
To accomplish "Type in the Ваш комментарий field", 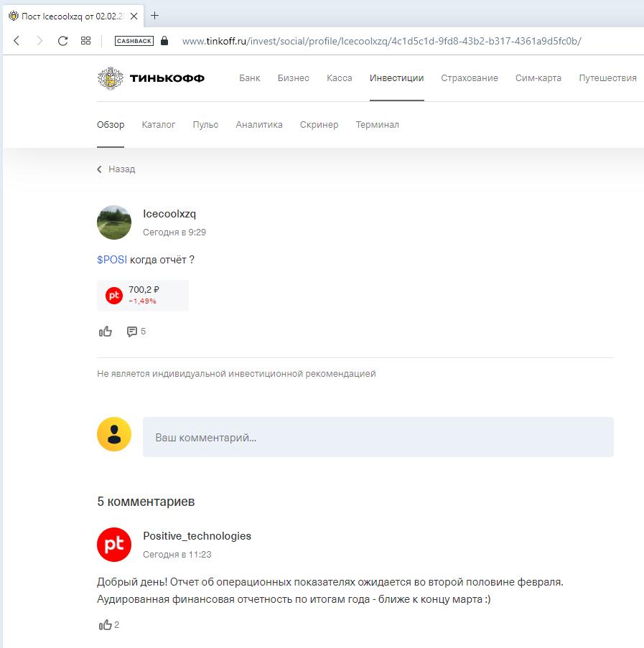I will (378, 437).
